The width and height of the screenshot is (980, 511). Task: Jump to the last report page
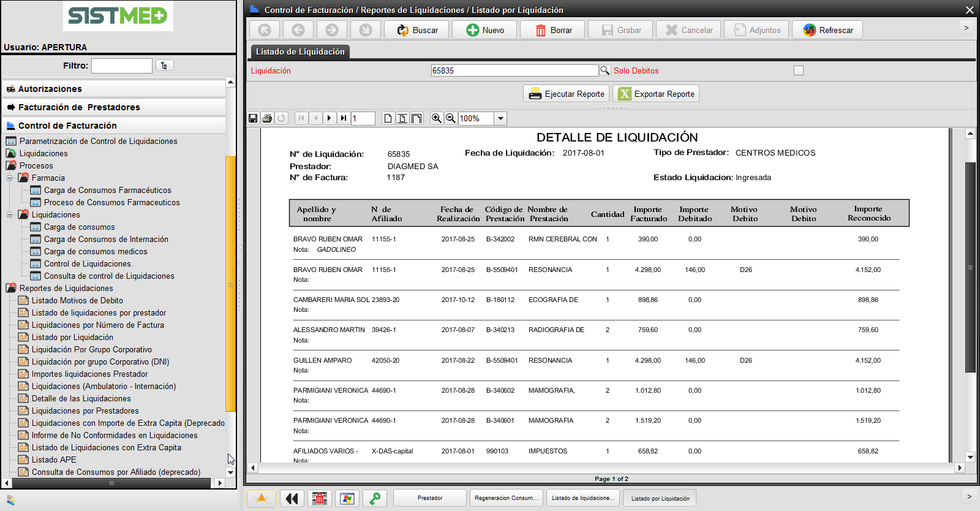(344, 118)
